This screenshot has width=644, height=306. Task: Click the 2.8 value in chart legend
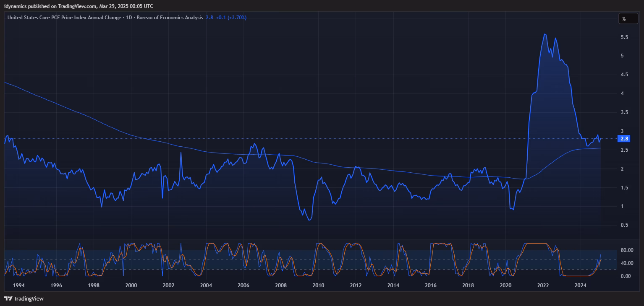pyautogui.click(x=209, y=18)
